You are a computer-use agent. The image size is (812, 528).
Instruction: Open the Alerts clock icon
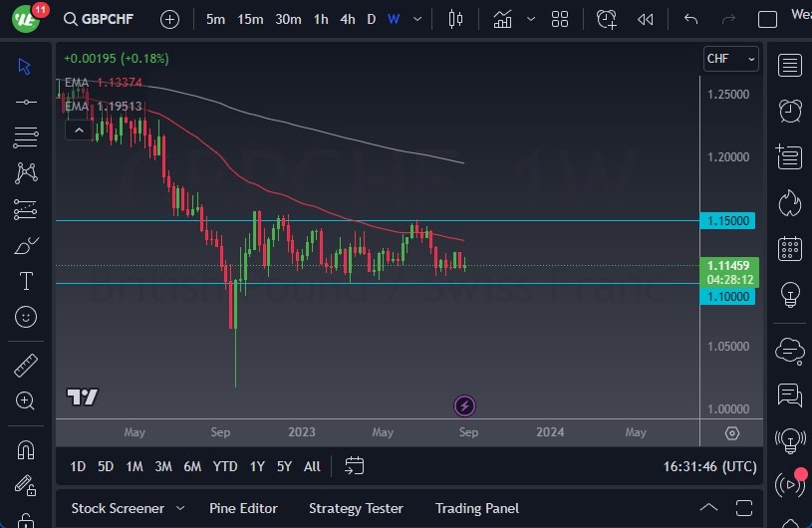click(x=790, y=110)
